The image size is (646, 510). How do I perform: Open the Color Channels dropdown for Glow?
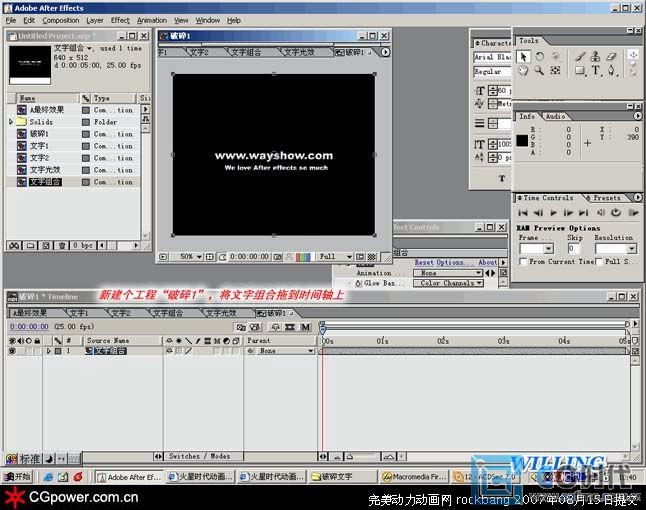tap(448, 283)
